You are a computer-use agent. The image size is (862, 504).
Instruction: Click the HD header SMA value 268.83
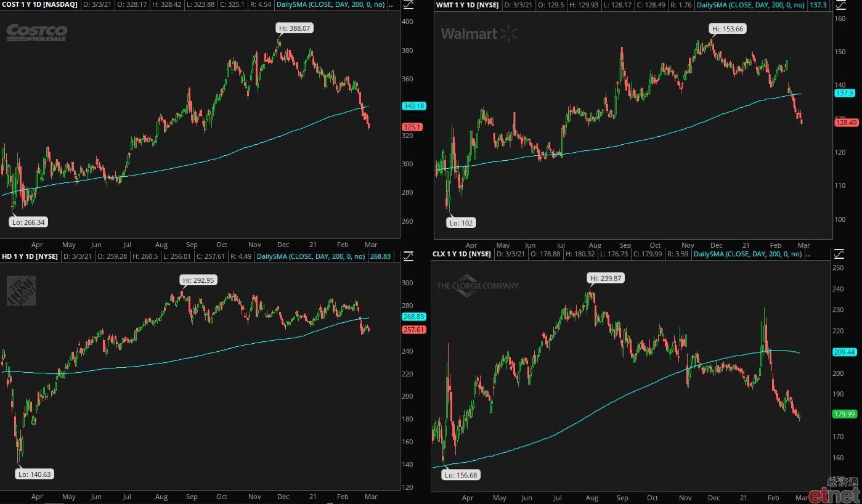(381, 256)
